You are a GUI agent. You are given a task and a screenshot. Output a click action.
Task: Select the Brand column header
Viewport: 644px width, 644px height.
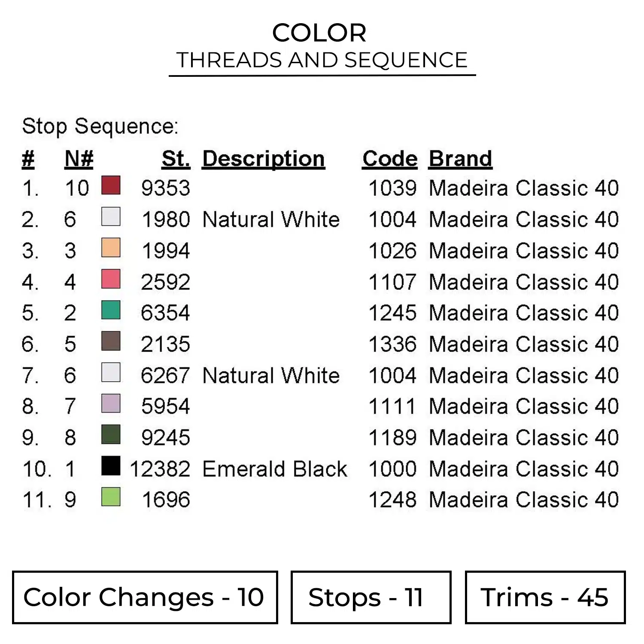pyautogui.click(x=460, y=159)
